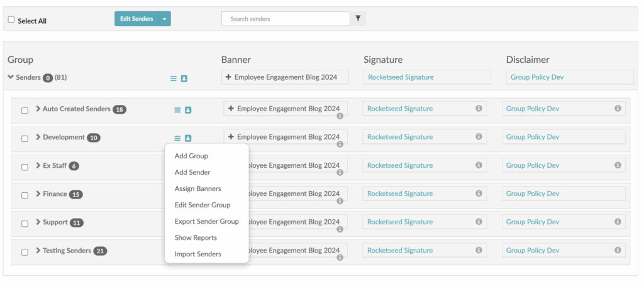The width and height of the screenshot is (644, 284).
Task: Open Rocketseed Signature link for Support row
Action: point(400,222)
